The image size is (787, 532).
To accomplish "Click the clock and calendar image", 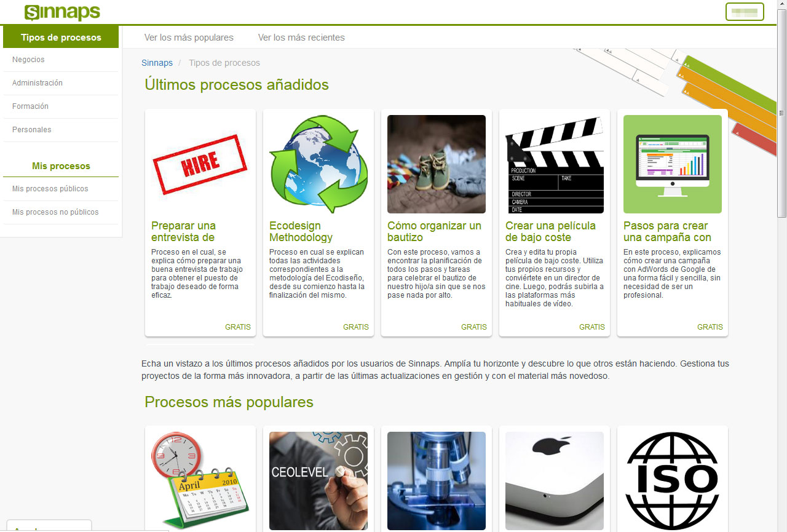I will point(200,480).
